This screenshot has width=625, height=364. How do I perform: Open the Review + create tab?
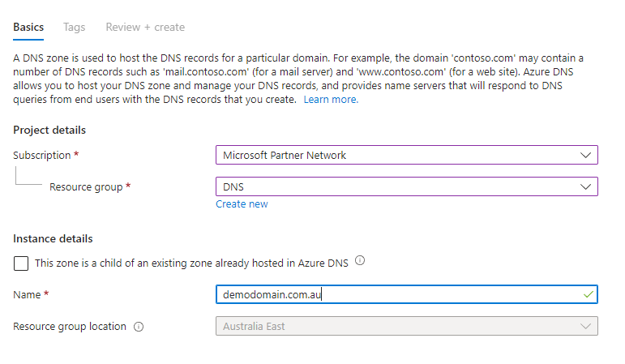(145, 27)
